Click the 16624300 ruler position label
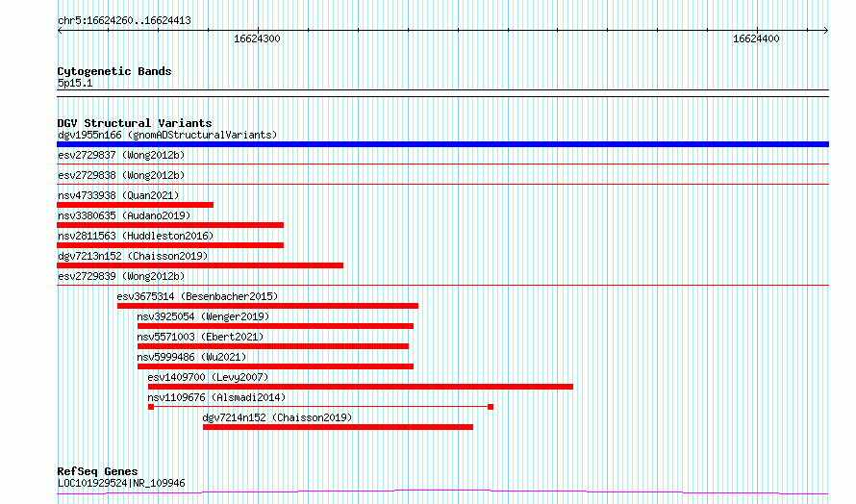856x504 pixels. 257,38
